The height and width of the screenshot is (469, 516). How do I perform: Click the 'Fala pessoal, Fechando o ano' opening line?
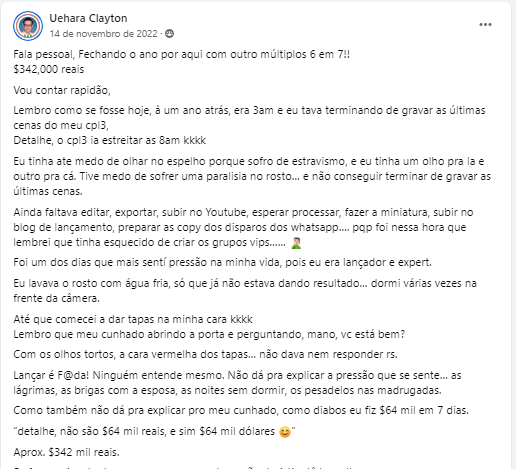(x=182, y=54)
